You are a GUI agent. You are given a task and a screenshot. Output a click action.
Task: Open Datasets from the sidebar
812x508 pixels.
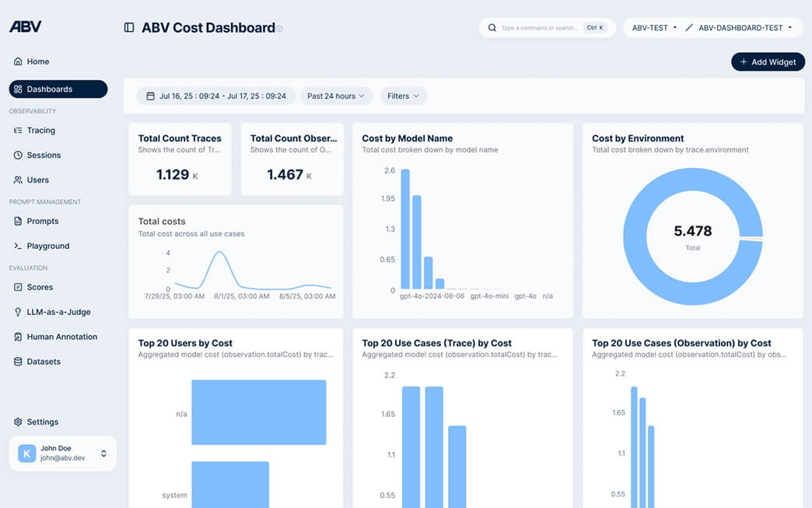58,362
